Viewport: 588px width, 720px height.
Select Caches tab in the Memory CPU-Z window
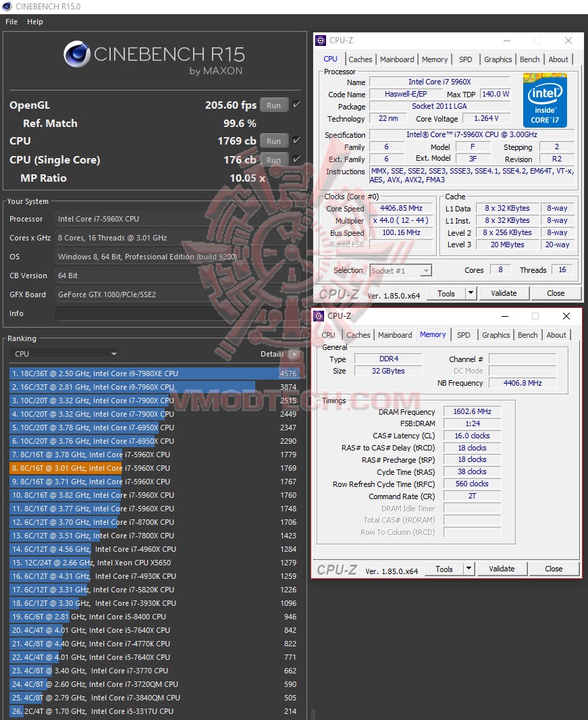click(x=358, y=335)
